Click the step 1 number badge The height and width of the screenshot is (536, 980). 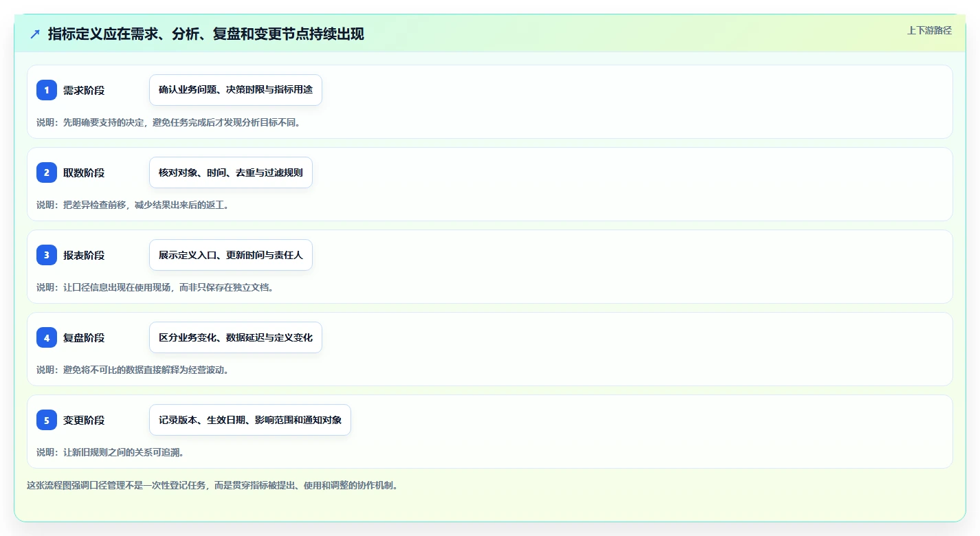(x=47, y=90)
